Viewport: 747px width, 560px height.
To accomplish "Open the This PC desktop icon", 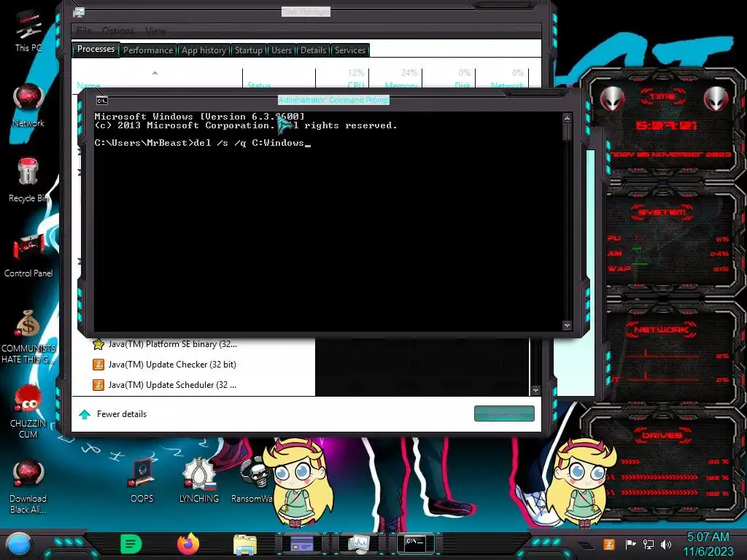I will pyautogui.click(x=28, y=31).
